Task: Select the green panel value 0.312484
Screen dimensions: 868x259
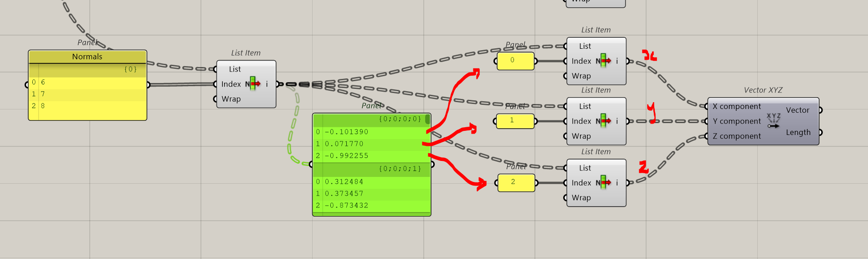Action: (x=344, y=181)
